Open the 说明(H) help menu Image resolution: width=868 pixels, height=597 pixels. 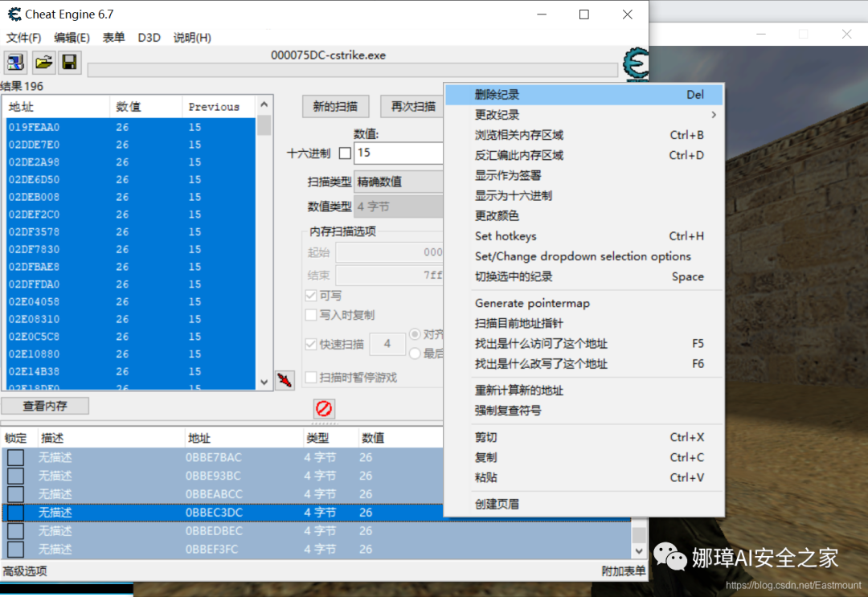pos(192,38)
